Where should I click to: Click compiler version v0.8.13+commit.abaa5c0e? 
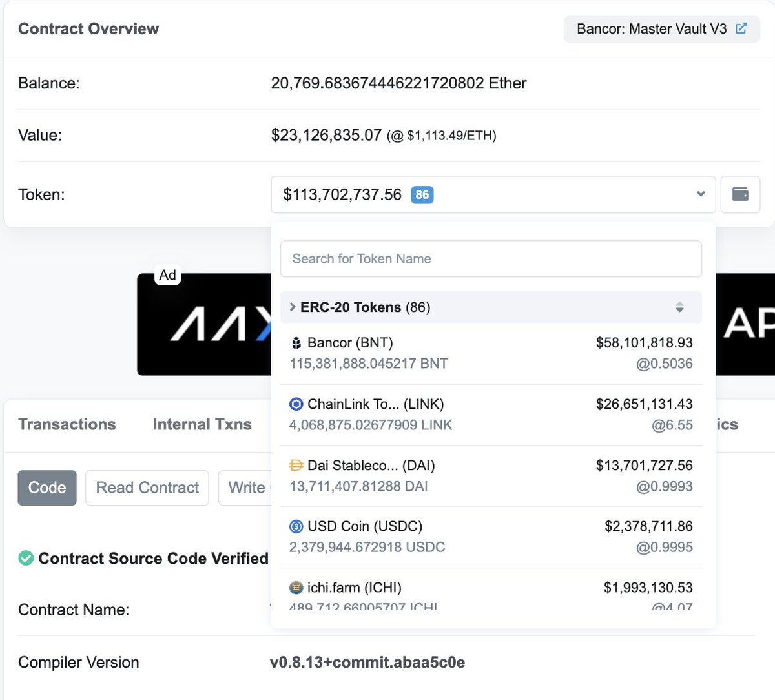367,663
